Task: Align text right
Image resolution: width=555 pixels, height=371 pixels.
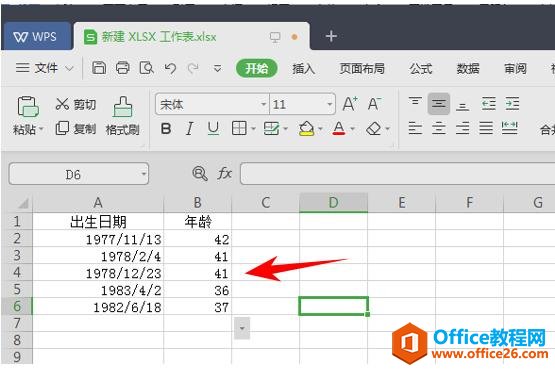Action: 462,128
